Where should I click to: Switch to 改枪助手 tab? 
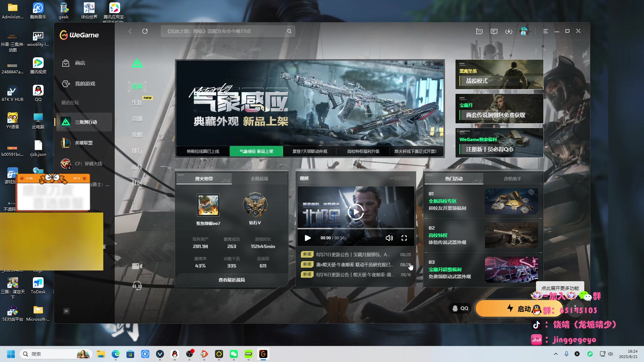coord(513,179)
